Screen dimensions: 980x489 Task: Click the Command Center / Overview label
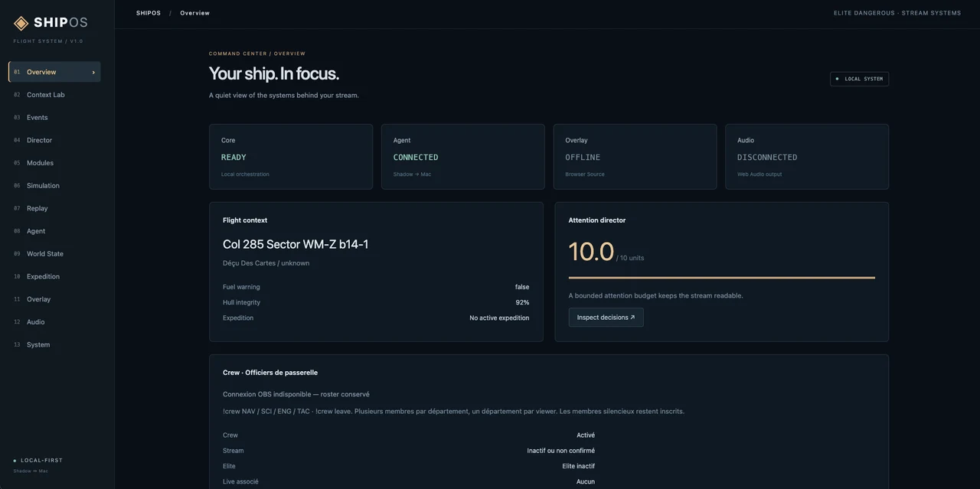[257, 54]
